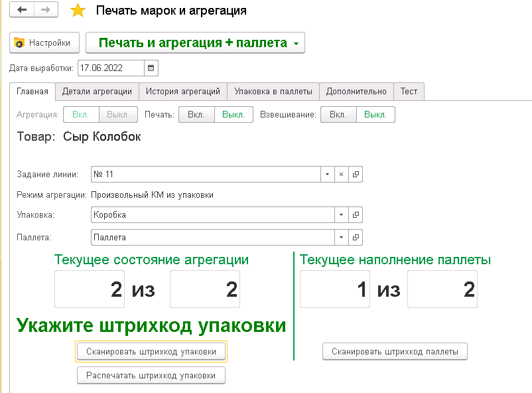Image resolution: width=532 pixels, height=393 pixels.
Task: Expand the Задание линии dropdown list
Action: tap(328, 174)
